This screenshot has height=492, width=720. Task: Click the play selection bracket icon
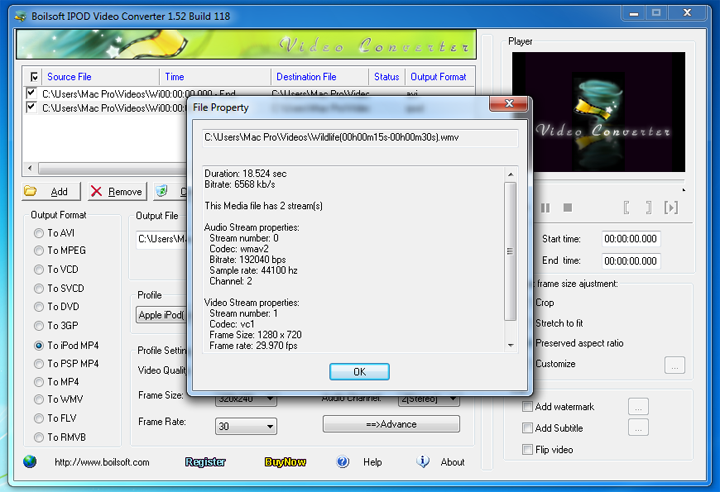(x=670, y=208)
